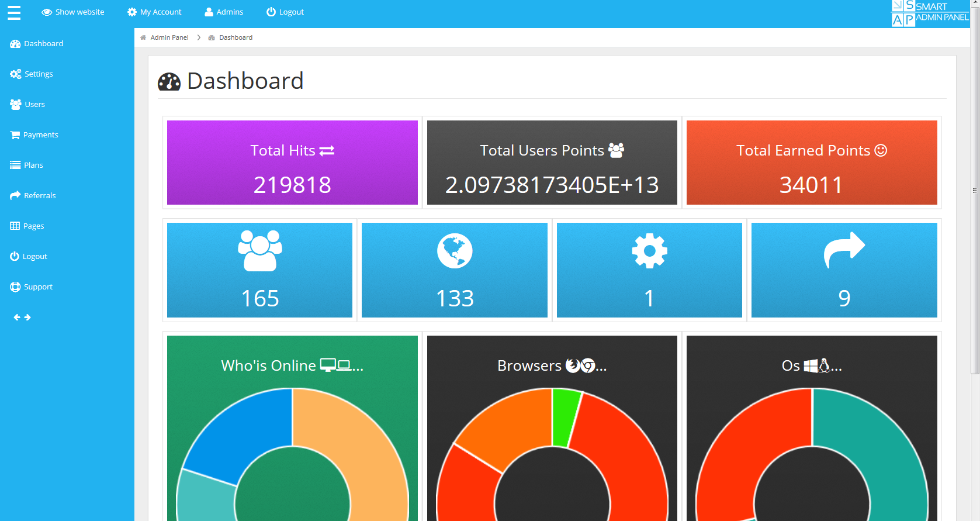The height and width of the screenshot is (521, 980).
Task: Click the Total Hits purple tile
Action: point(292,163)
